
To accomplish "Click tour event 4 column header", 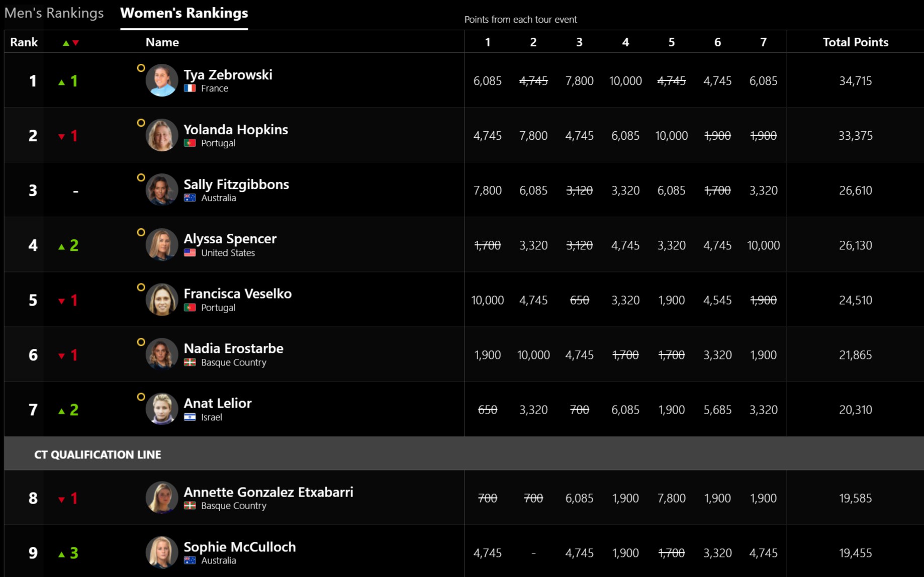I will 625,42.
